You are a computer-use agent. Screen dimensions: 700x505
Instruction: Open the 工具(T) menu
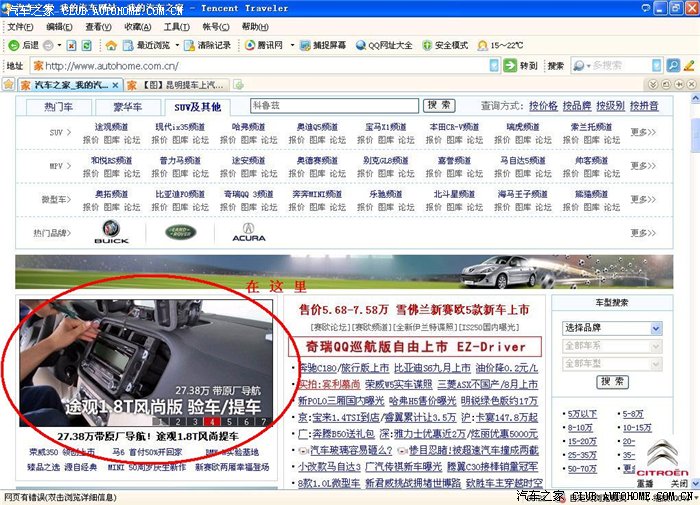(x=176, y=27)
